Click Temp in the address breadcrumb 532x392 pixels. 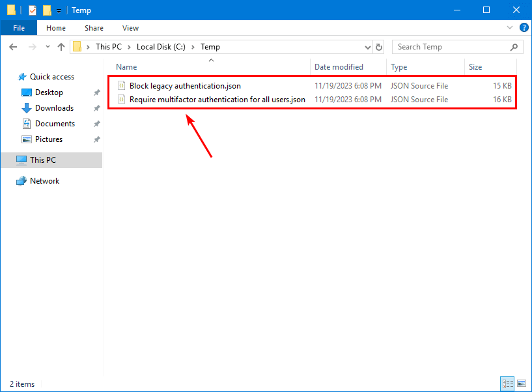point(210,47)
